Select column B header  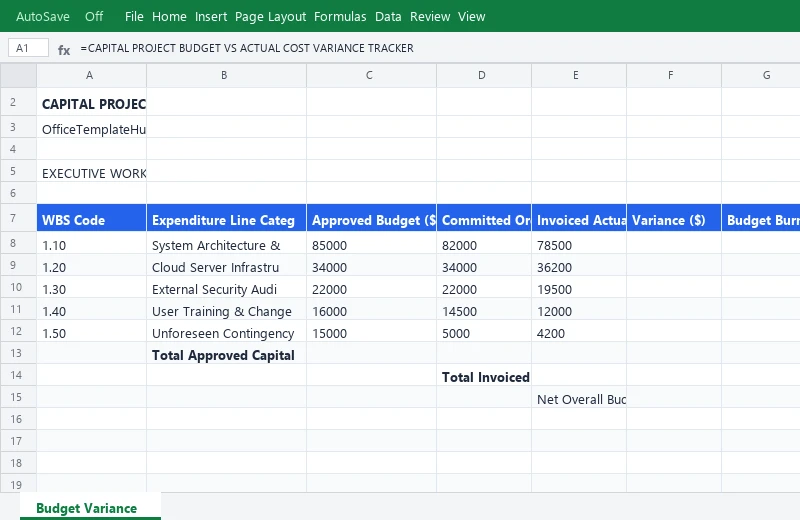click(227, 75)
